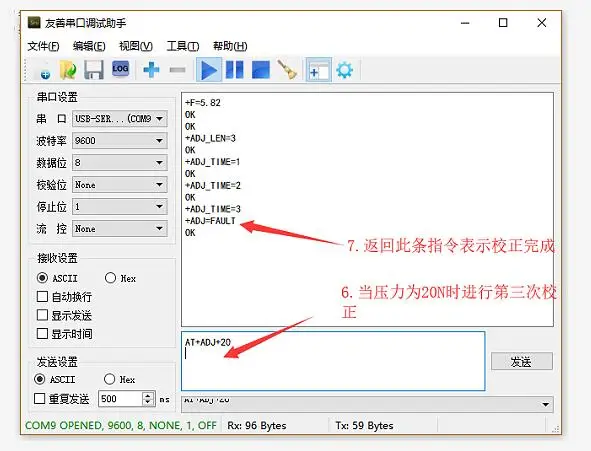Open the 帮助(H) menu
Screen dimensions: 591x451
[x=230, y=46]
